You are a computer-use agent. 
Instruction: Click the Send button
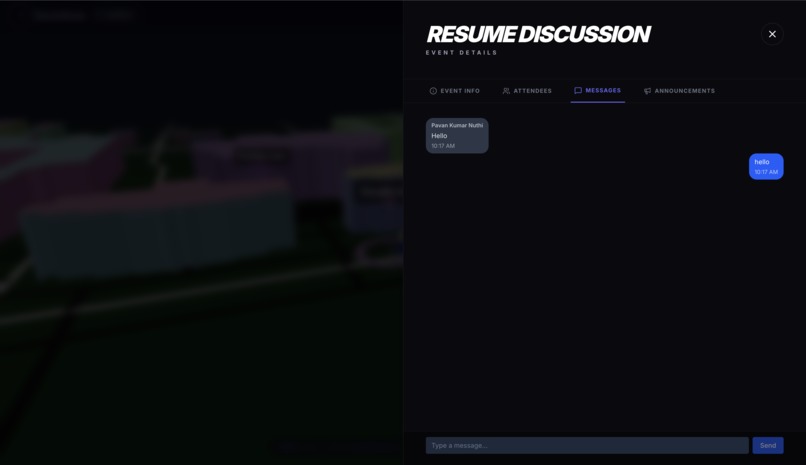(x=768, y=445)
